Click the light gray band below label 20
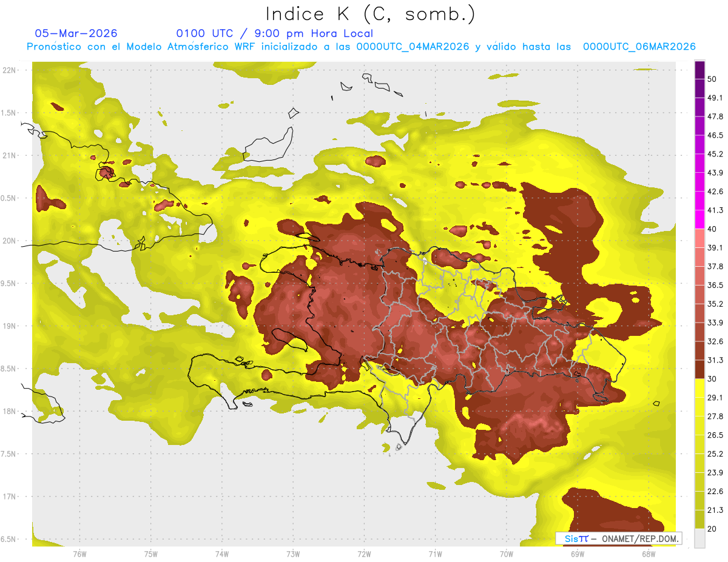Image resolution: width=728 pixels, height=562 pixels. pos(699,538)
